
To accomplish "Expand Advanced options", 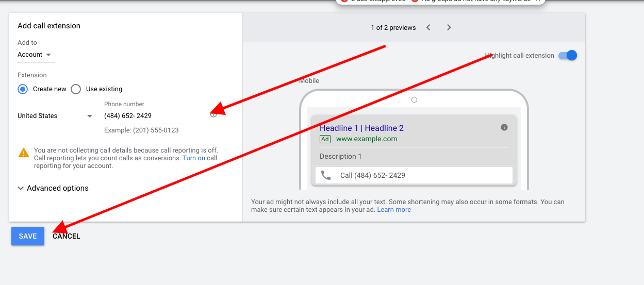I will tap(53, 188).
